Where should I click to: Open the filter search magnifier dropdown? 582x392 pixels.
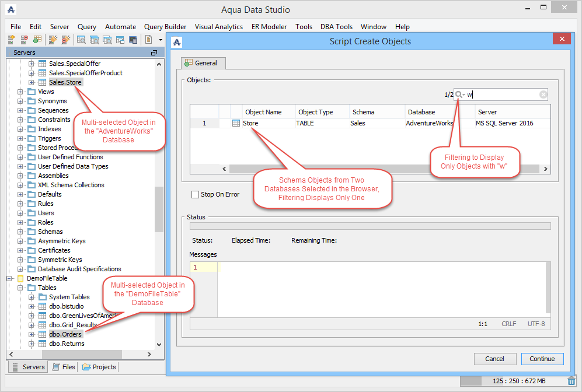[x=460, y=94]
